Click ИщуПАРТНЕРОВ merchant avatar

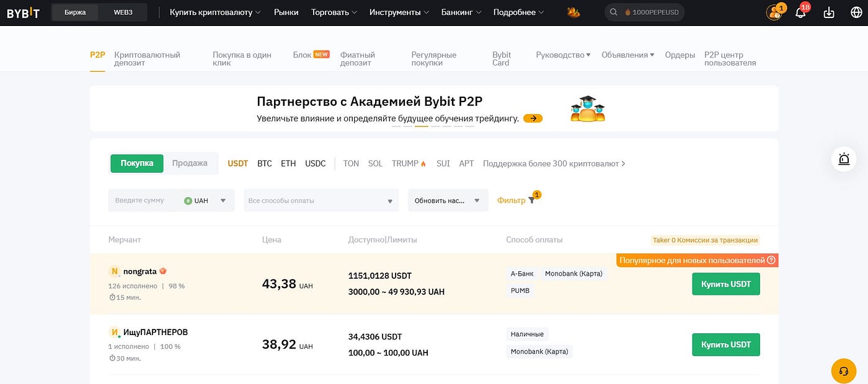(114, 332)
